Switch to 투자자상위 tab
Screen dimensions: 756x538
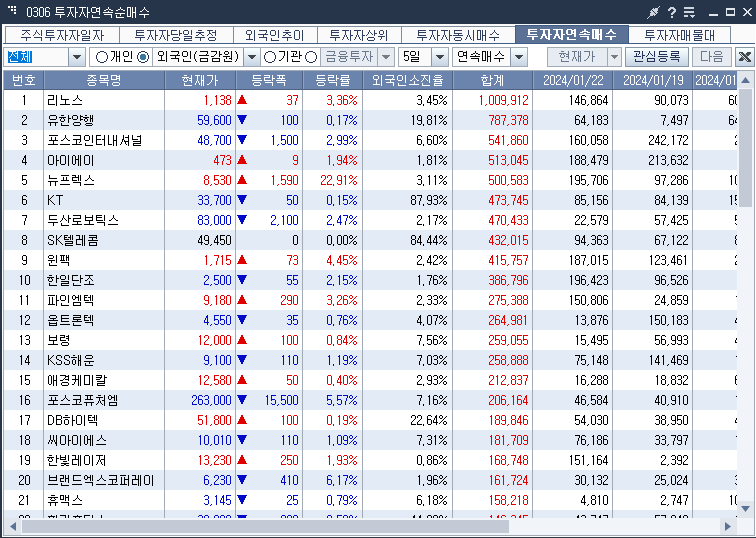[359, 35]
